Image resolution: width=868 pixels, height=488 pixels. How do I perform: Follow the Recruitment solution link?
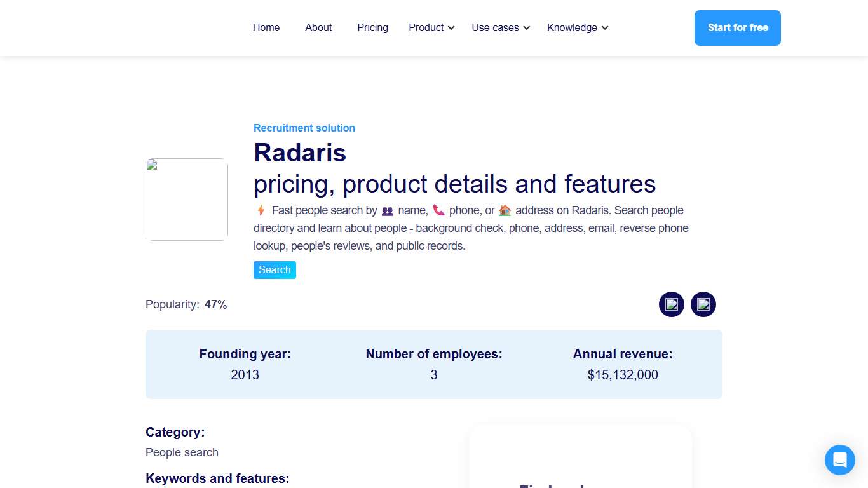pos(304,128)
